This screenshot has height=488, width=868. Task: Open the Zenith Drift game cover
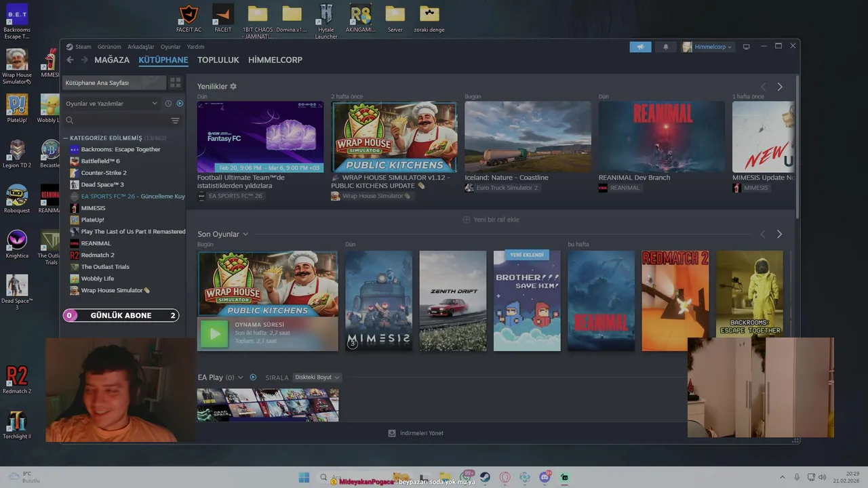[453, 301]
